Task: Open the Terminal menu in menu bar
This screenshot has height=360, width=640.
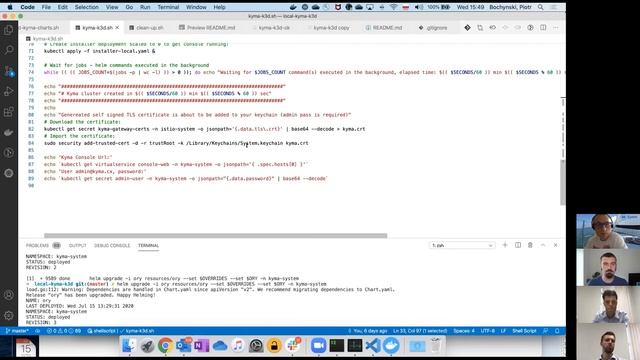Action: pyautogui.click(x=168, y=7)
